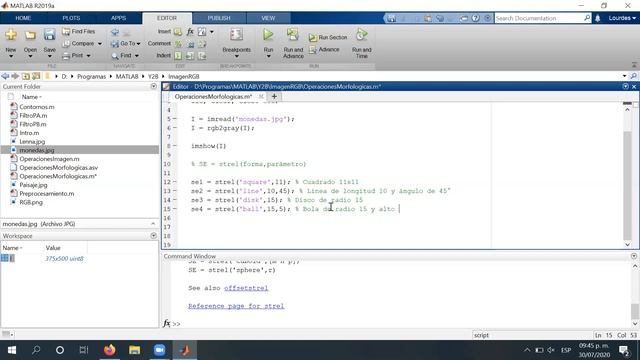
Task: Click the navigate Back arrow in ribbon
Action: tap(115, 31)
